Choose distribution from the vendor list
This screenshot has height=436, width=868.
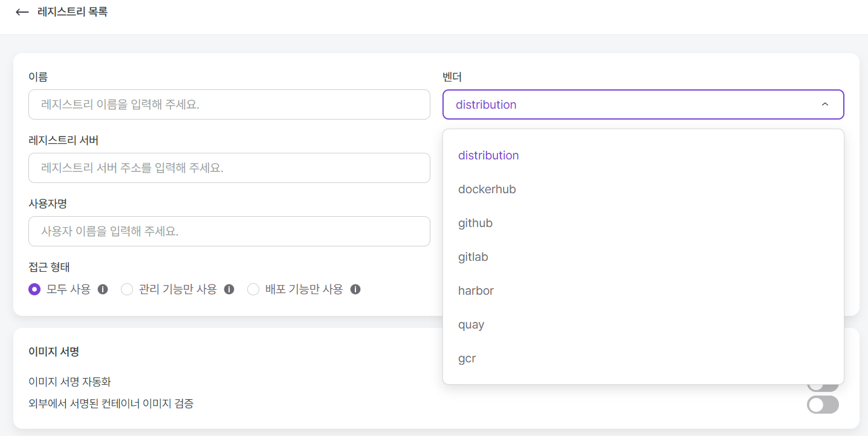pos(643,155)
